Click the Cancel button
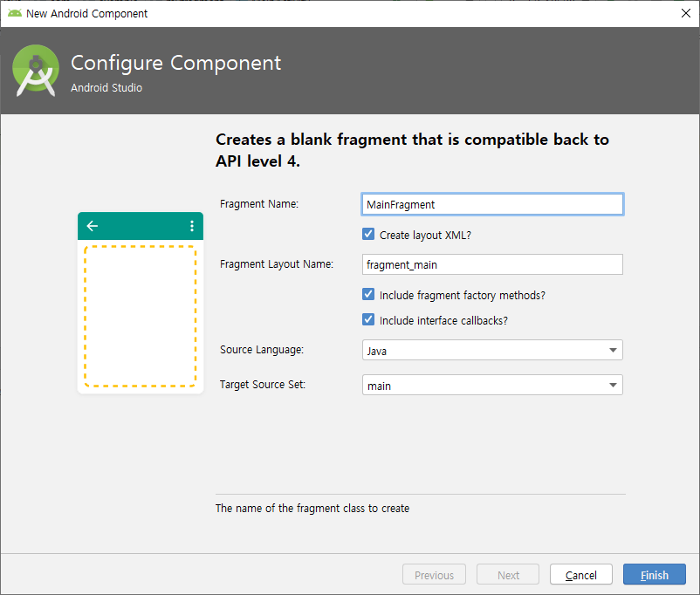Image resolution: width=700 pixels, height=595 pixels. tap(580, 574)
